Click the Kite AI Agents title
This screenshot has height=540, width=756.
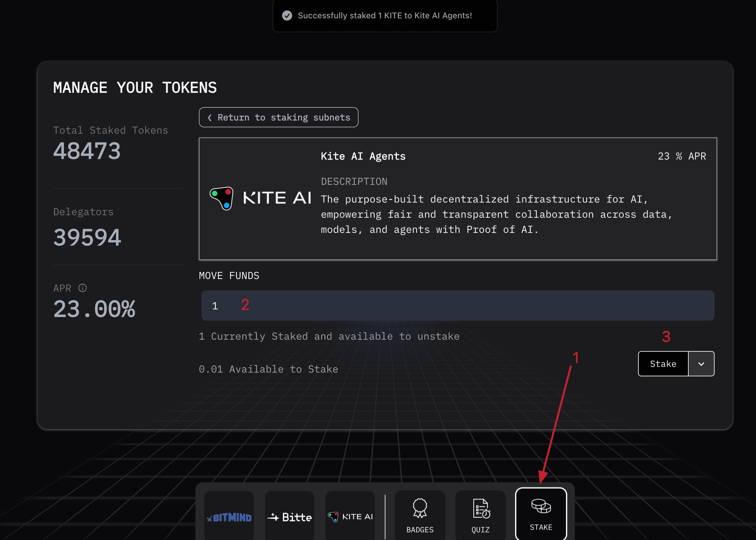(363, 156)
